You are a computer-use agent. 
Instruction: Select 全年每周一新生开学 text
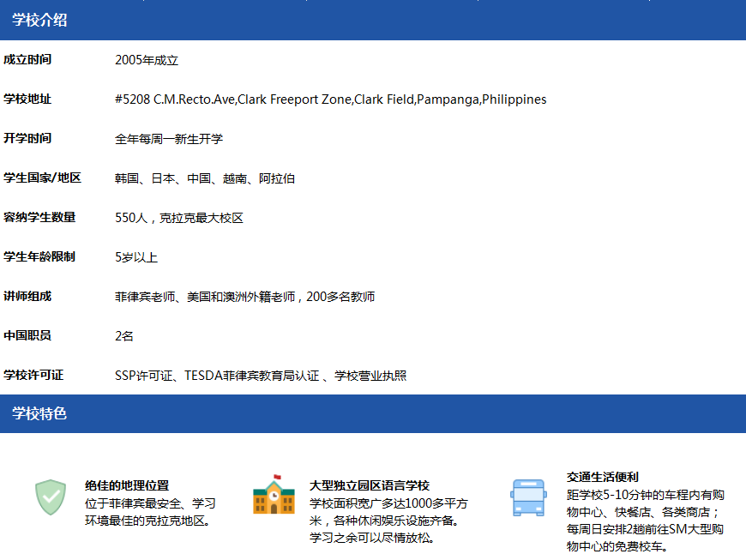coord(169,139)
